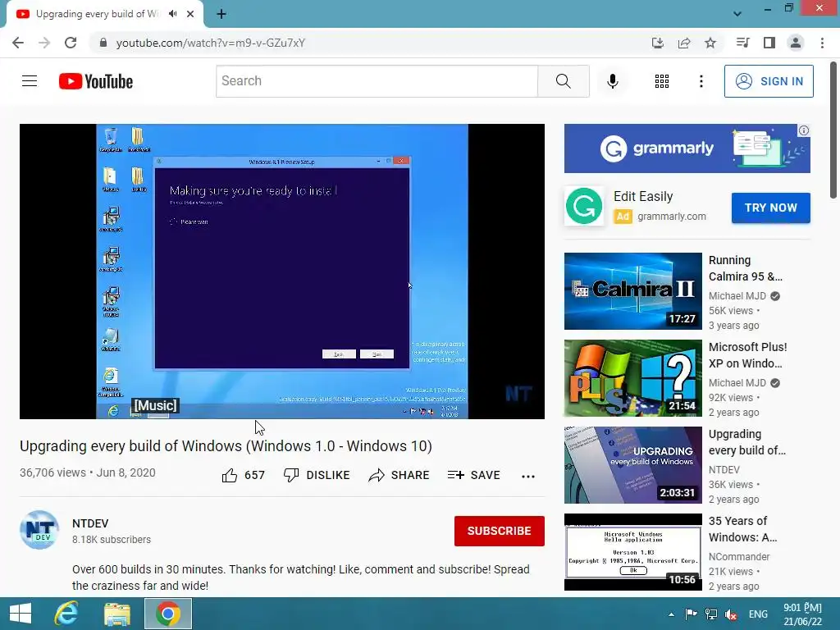Bookmark this page with the star
This screenshot has width=840, height=630.
pos(710,43)
